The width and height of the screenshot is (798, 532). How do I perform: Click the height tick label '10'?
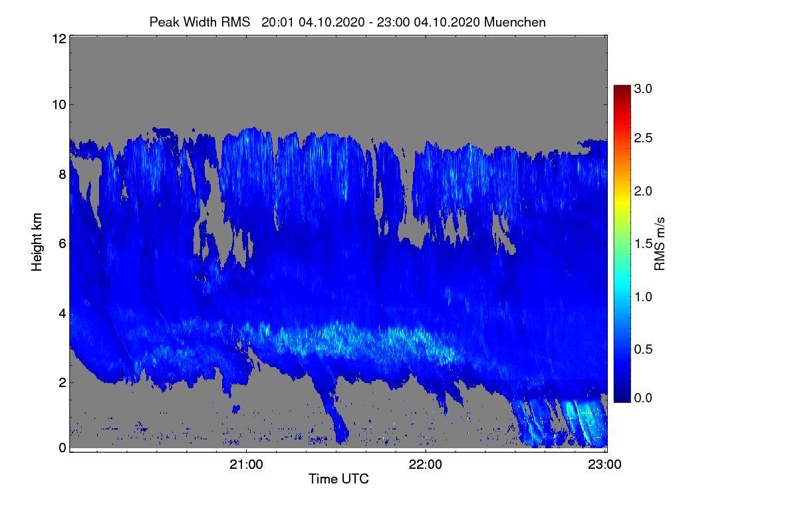pos(59,104)
